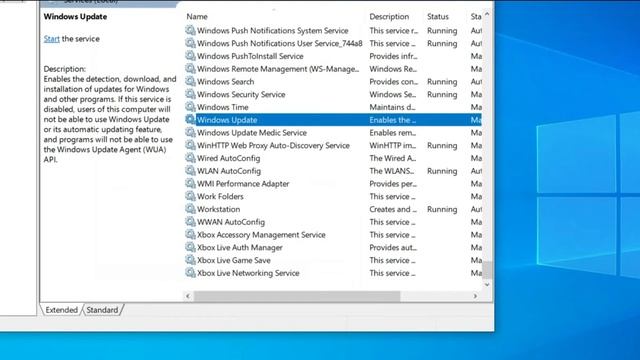This screenshot has height=360, width=640.
Task: Select the Xbox Live Game Save icon
Action: (x=190, y=260)
